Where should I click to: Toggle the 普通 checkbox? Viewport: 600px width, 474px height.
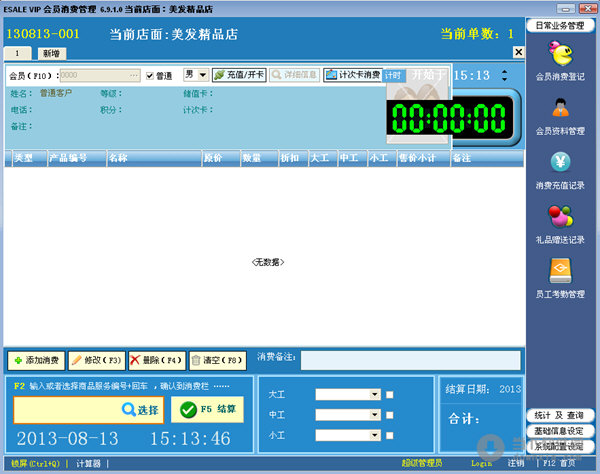pyautogui.click(x=151, y=75)
